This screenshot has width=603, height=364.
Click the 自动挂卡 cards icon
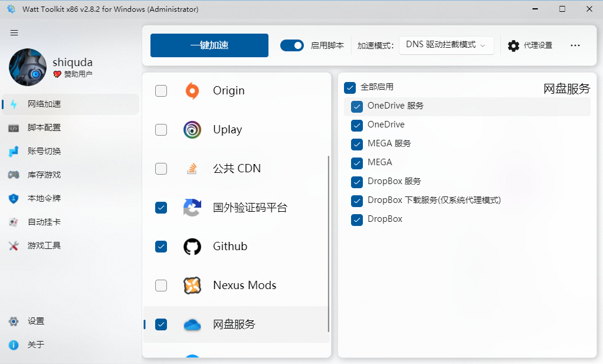pyautogui.click(x=14, y=222)
